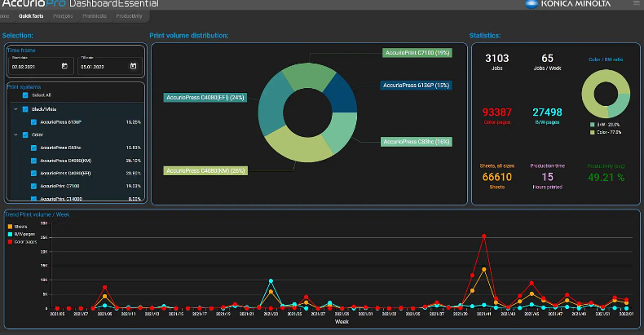The width and height of the screenshot is (644, 335).
Task: Select the green C7100 donut segment
Action: click(310, 75)
